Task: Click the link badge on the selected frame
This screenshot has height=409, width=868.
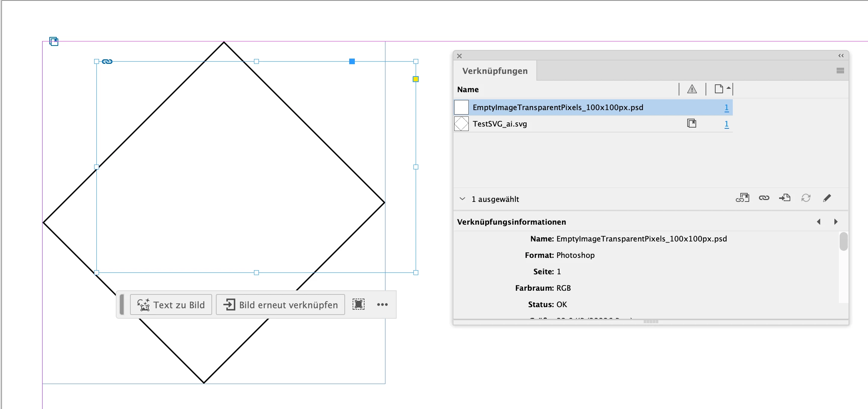Action: click(107, 62)
